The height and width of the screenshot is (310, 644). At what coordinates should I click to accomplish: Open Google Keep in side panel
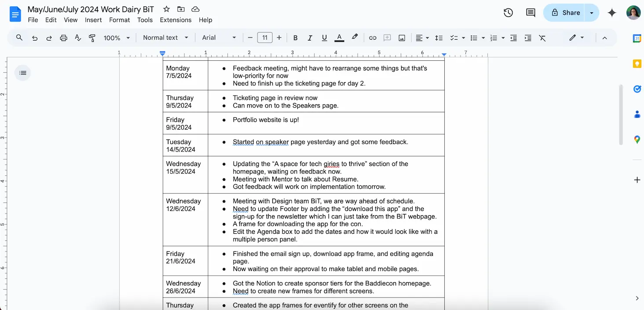pyautogui.click(x=637, y=64)
